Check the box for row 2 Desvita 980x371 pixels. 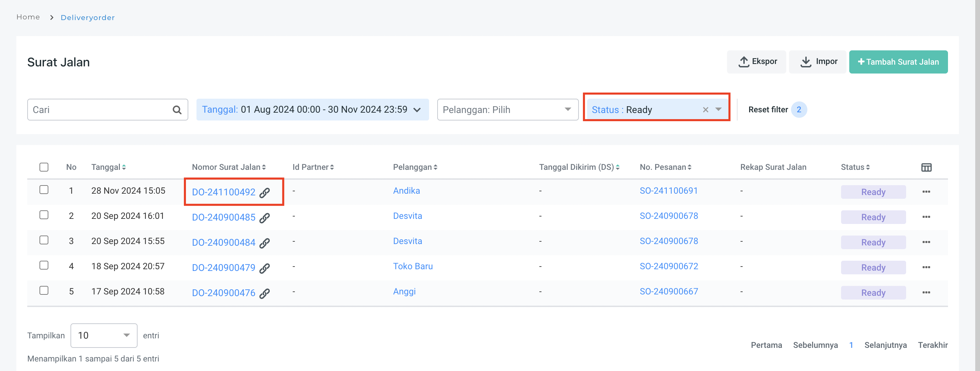[44, 215]
